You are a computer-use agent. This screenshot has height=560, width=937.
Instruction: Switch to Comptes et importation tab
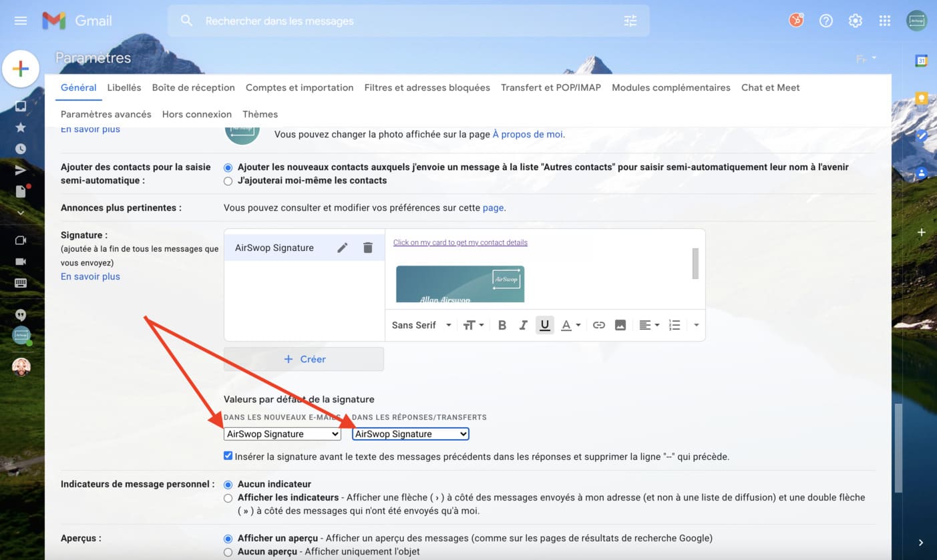(x=299, y=87)
